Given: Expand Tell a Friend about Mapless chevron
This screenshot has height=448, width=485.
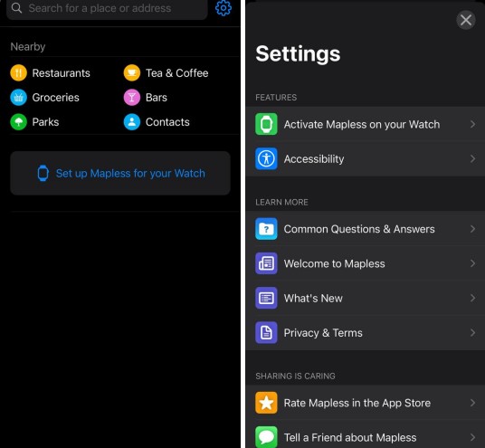Looking at the screenshot, I should pyautogui.click(x=472, y=437).
